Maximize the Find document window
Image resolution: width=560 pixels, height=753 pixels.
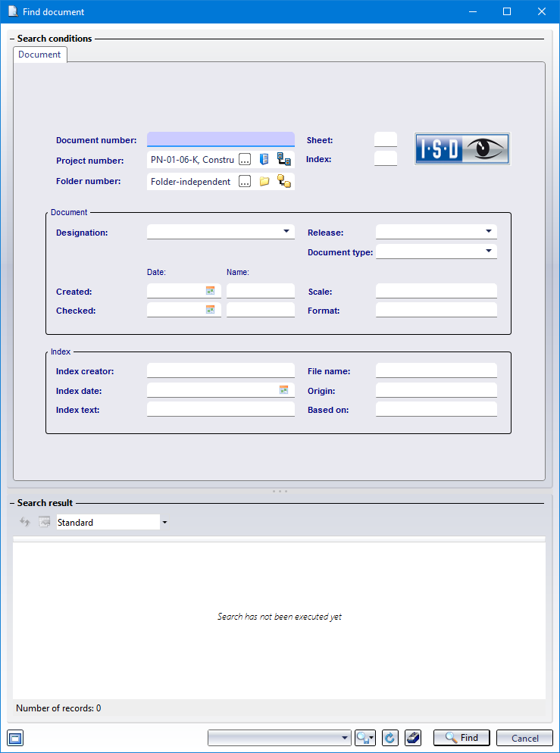(507, 11)
